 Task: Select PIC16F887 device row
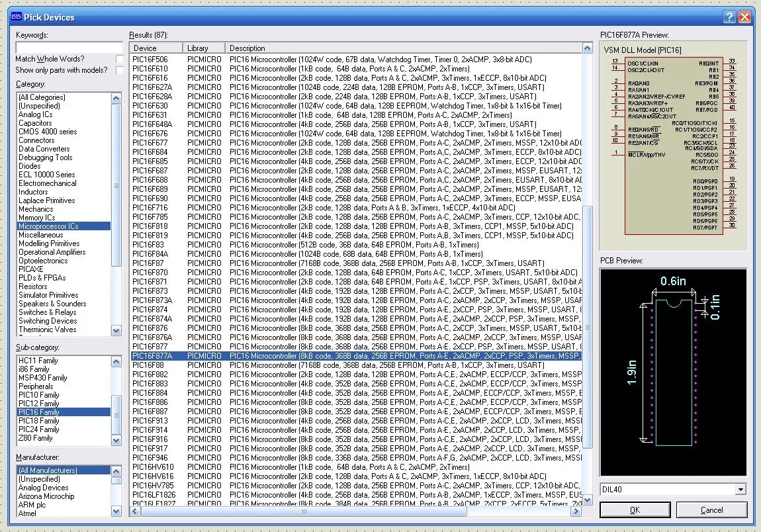[x=356, y=411]
